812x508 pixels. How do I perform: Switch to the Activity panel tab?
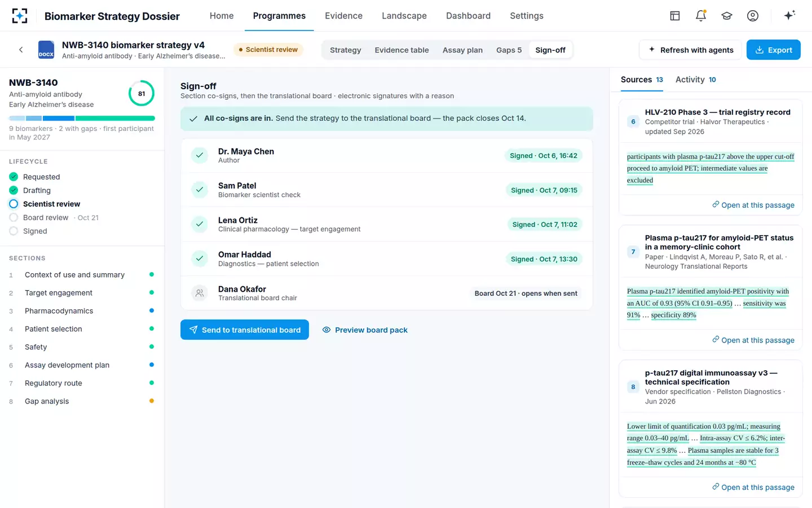tap(696, 80)
